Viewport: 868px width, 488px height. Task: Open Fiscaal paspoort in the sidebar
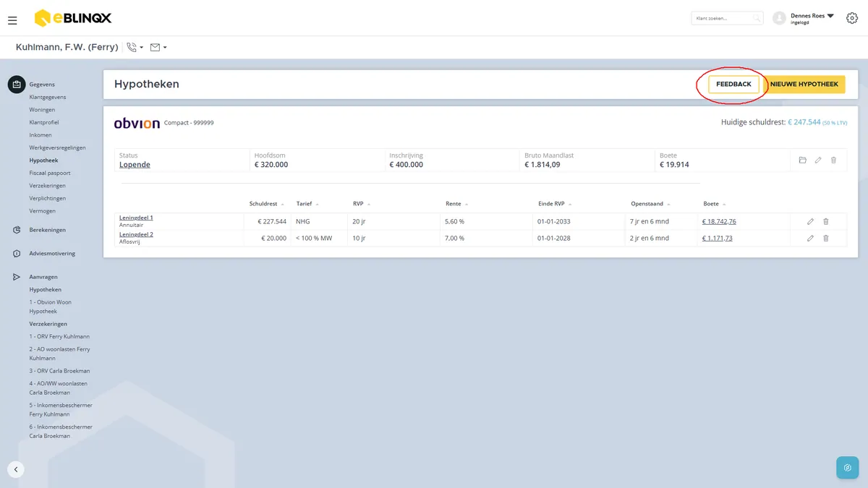pyautogui.click(x=50, y=174)
